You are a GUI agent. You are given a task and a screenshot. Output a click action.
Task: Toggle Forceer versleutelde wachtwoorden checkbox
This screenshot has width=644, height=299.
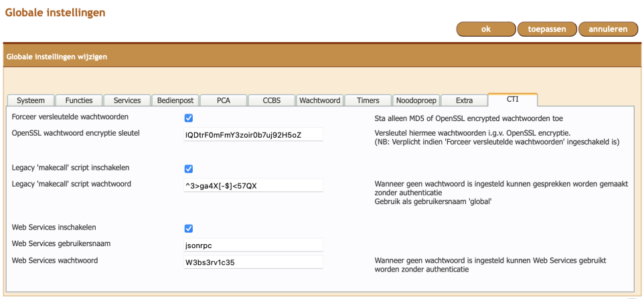[x=189, y=118]
